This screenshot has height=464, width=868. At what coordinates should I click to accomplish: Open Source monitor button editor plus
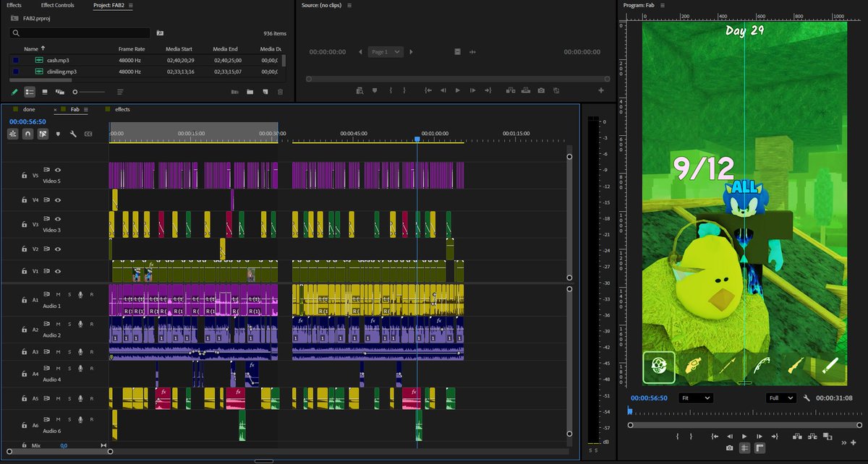tap(600, 90)
